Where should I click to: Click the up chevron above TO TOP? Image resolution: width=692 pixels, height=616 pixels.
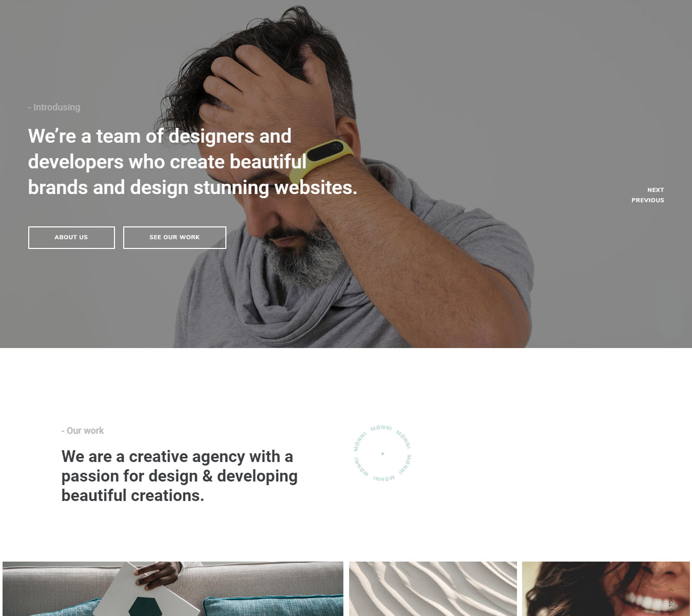click(x=671, y=590)
